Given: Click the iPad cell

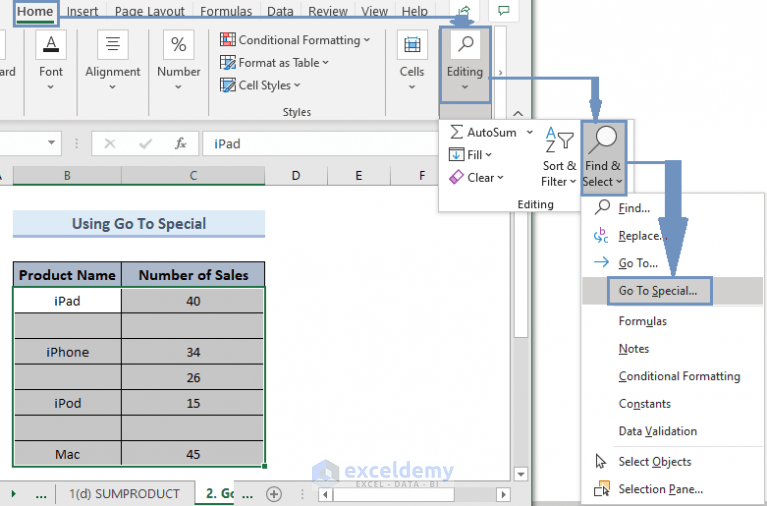Looking at the screenshot, I should (68, 300).
